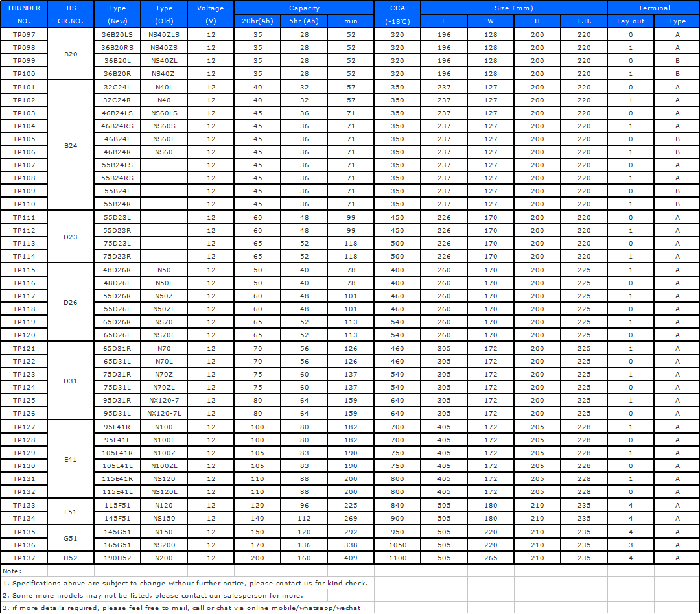Click the 95E41R type cell
The width and height of the screenshot is (700, 614).
(x=117, y=427)
